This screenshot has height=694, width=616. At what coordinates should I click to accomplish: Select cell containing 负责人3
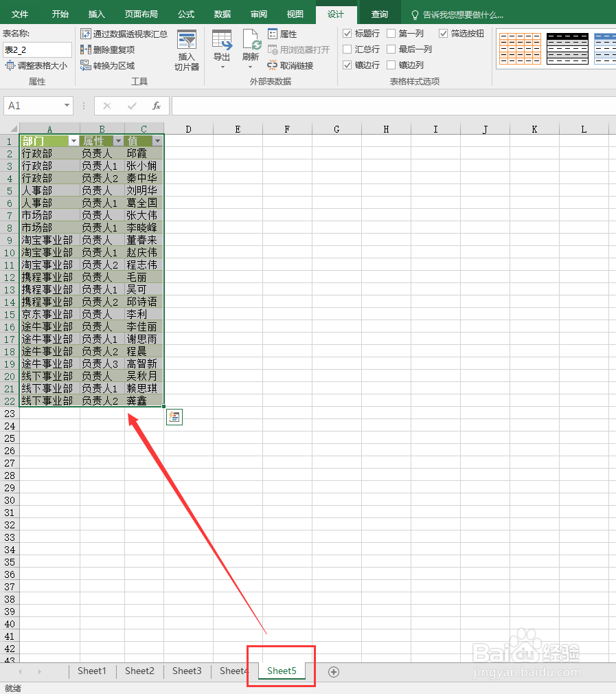[x=102, y=363]
